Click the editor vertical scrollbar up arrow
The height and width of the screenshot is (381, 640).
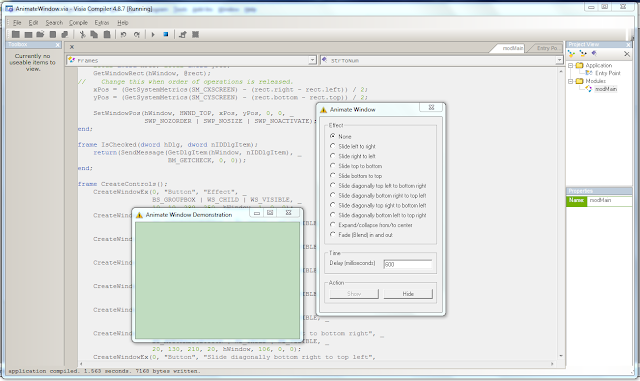[561, 71]
